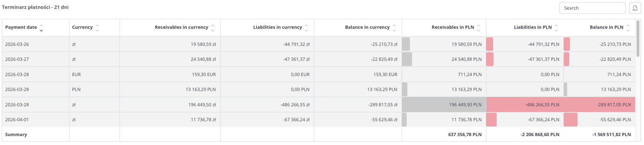Screen dimensions: 644x145
Task: Click the Search input field
Action: pyautogui.click(x=592, y=8)
